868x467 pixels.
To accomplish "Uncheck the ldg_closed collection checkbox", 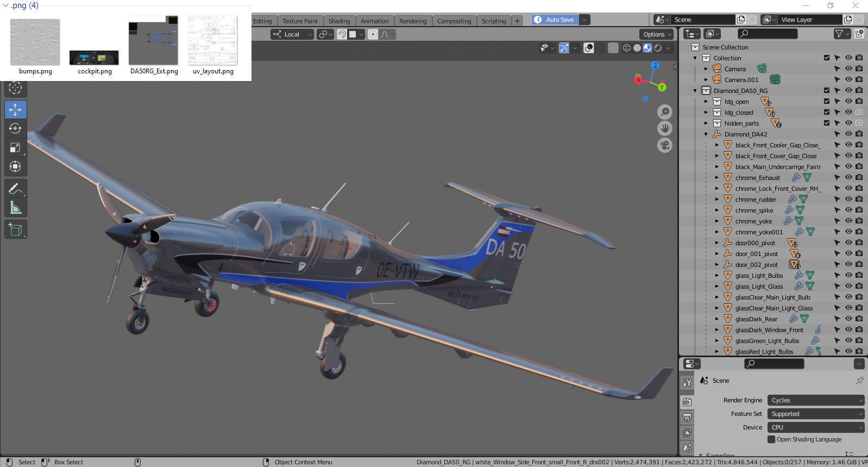I will (x=827, y=112).
